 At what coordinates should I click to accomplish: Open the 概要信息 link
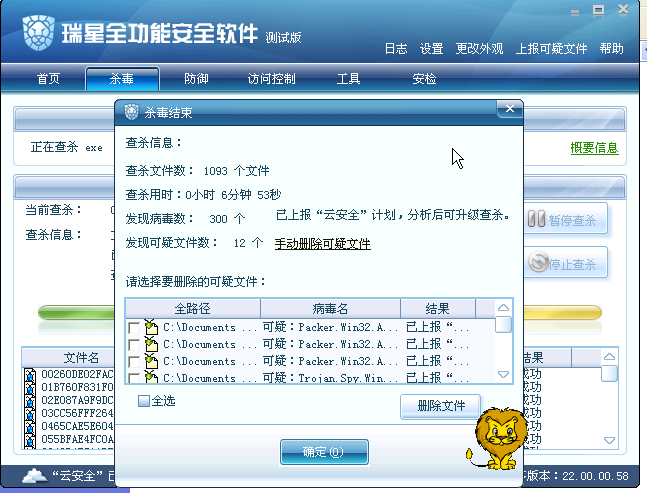click(x=594, y=147)
